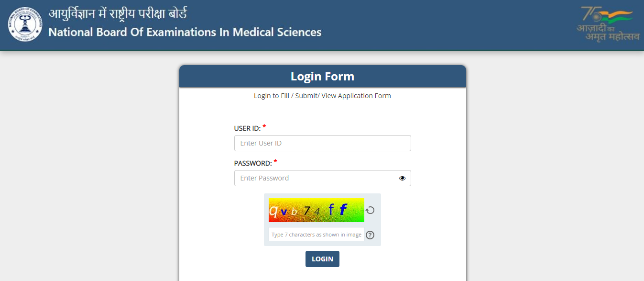Image resolution: width=644 pixels, height=281 pixels.
Task: Click 'National Board Of Examinations In Medical Sciences'
Action: tap(185, 33)
